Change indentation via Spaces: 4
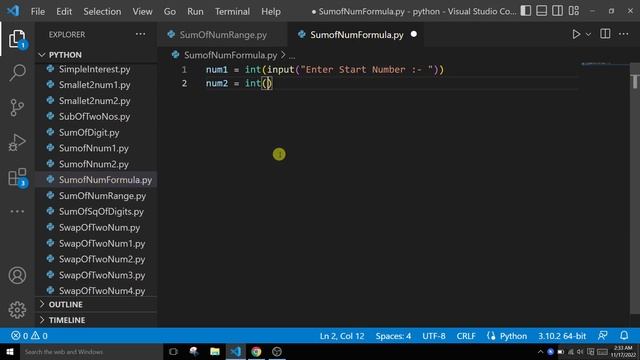This screenshot has width=640, height=360. (393, 336)
